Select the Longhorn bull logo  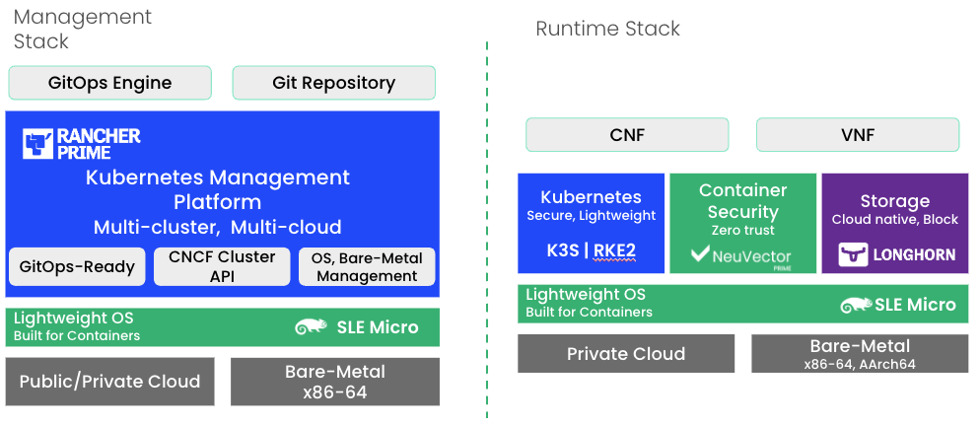(853, 254)
